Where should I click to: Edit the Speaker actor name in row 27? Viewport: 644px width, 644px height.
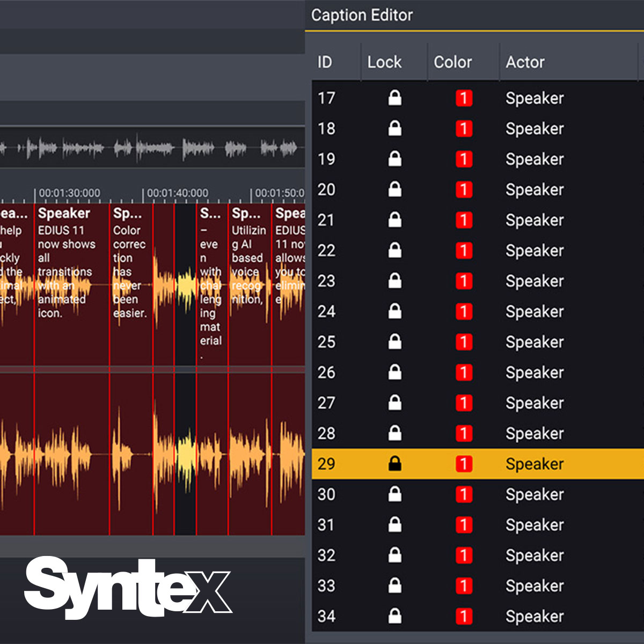coord(535,403)
